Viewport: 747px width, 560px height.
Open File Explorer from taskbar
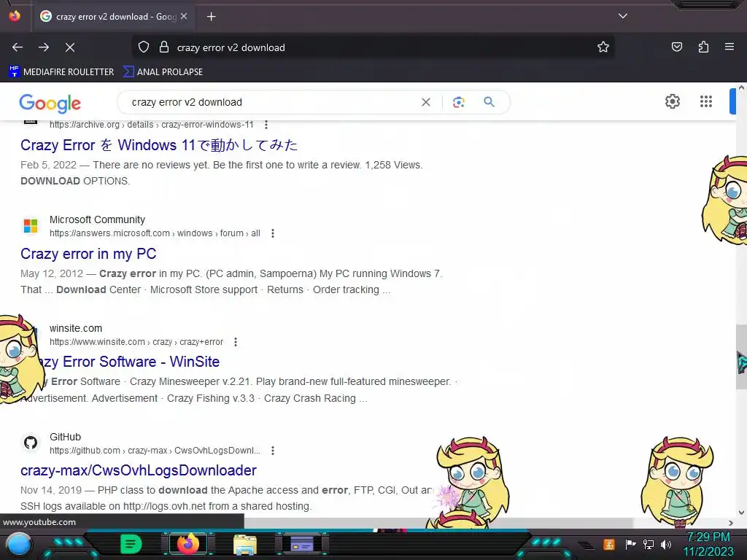245,545
